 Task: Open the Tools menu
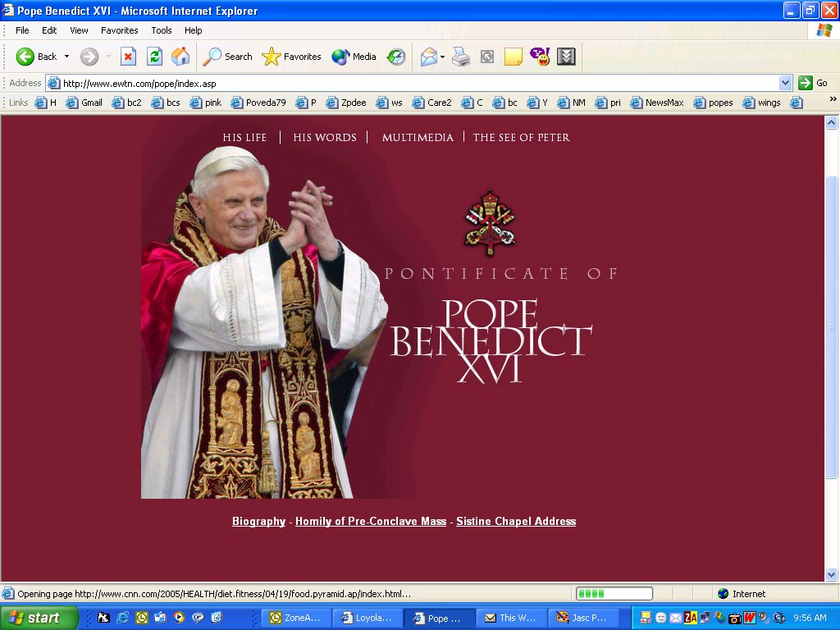(x=162, y=30)
